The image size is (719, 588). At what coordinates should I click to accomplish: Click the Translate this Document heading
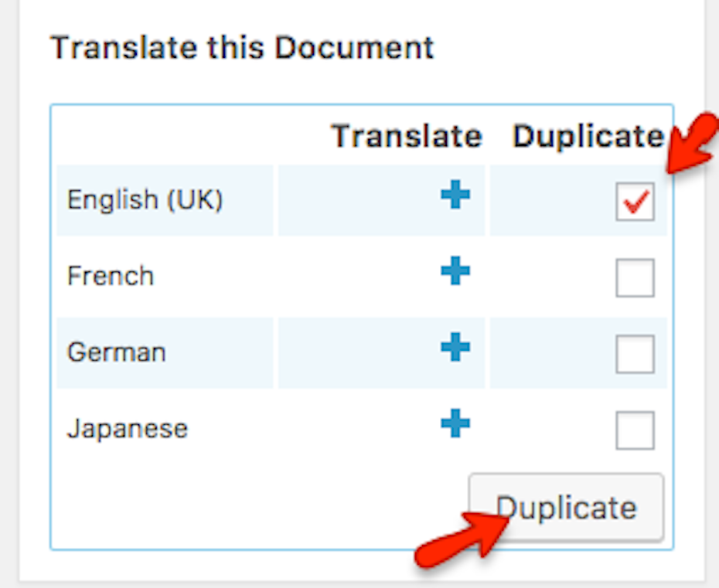pyautogui.click(x=242, y=47)
